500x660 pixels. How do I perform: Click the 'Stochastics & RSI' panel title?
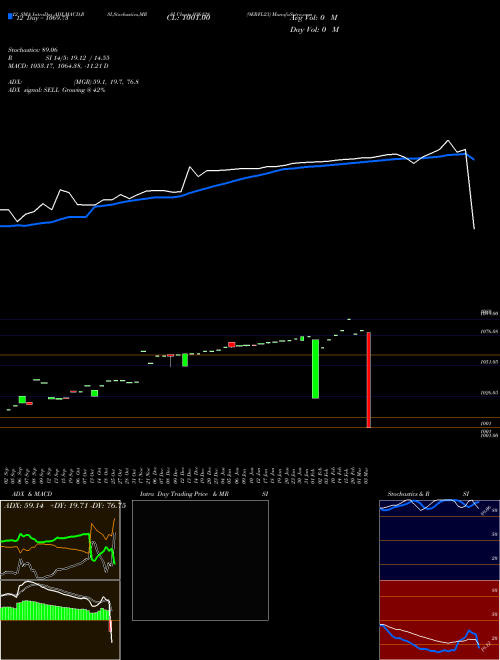[428, 494]
